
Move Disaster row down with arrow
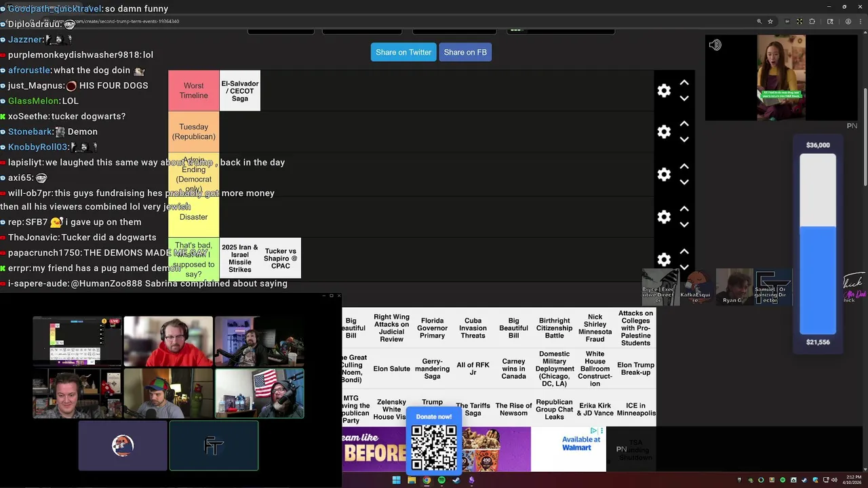[684, 224]
